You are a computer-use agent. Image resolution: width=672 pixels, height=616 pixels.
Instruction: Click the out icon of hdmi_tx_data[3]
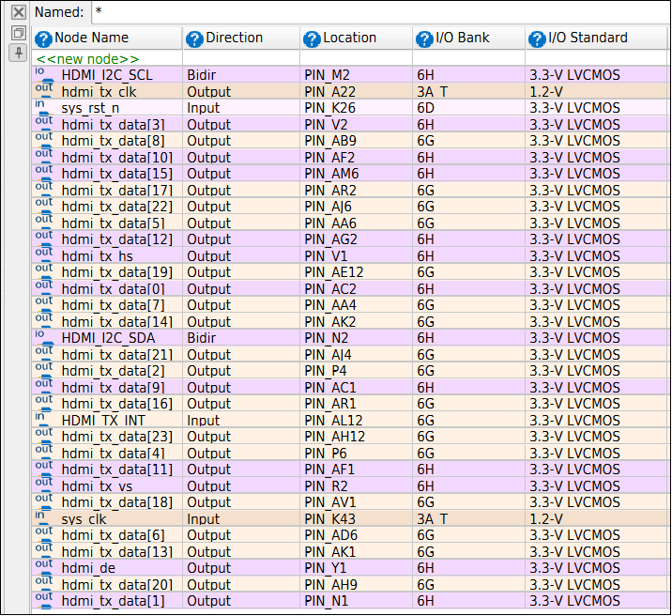(44, 124)
